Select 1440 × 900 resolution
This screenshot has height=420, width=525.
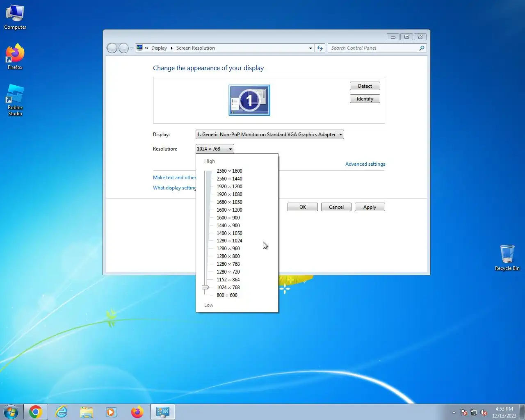click(228, 226)
